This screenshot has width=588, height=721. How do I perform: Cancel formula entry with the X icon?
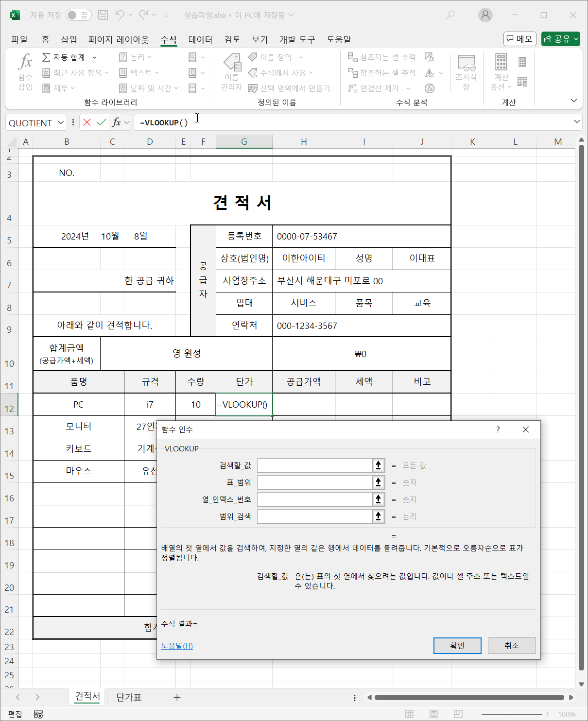87,122
